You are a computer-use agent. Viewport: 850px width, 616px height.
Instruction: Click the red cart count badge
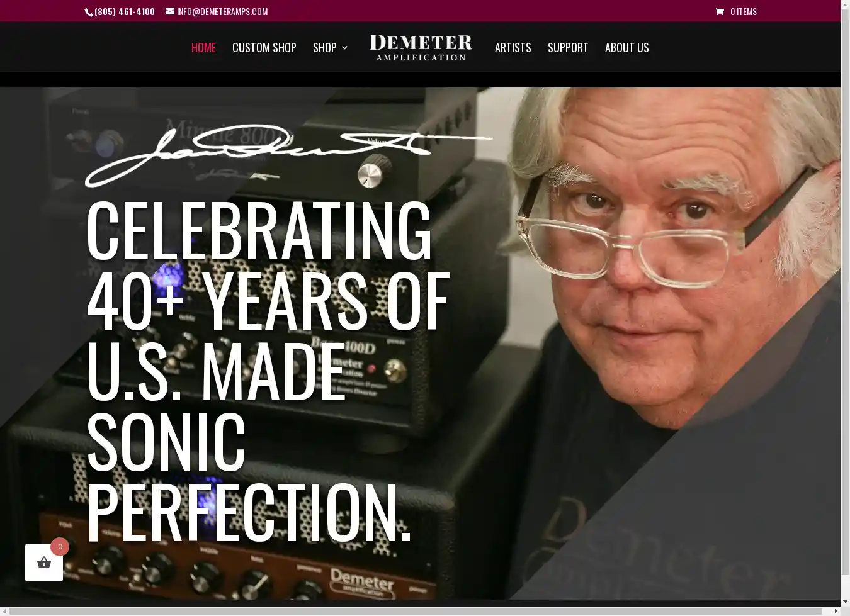[x=60, y=547]
